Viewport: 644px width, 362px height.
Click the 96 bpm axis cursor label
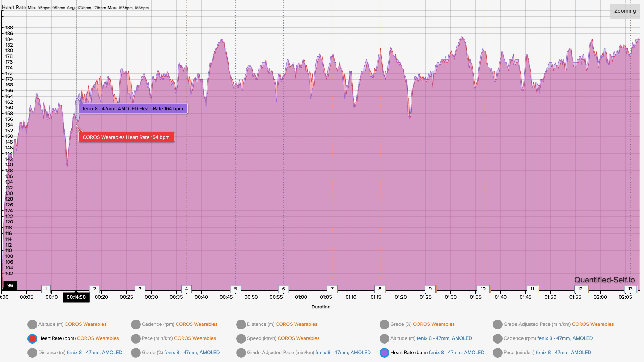(10, 286)
